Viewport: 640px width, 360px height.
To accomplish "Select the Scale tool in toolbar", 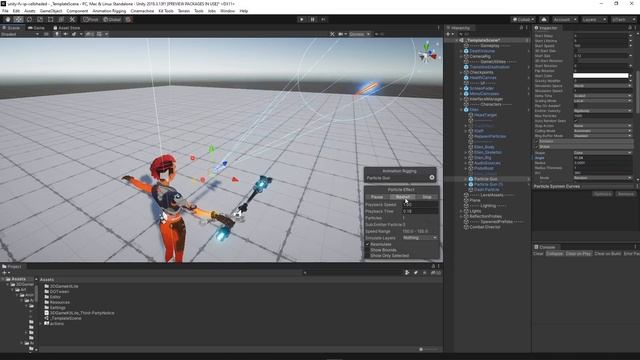I will coord(40,19).
